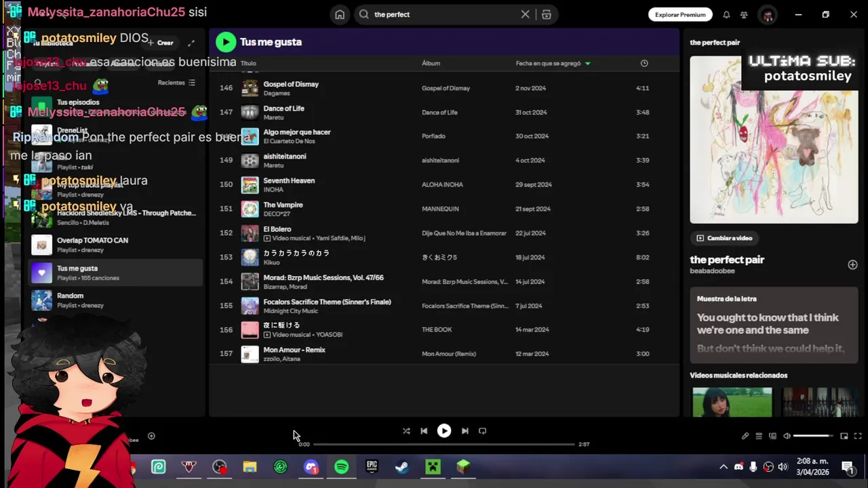Open the Mon Amour (Remix) album link
868x488 pixels.
449,354
